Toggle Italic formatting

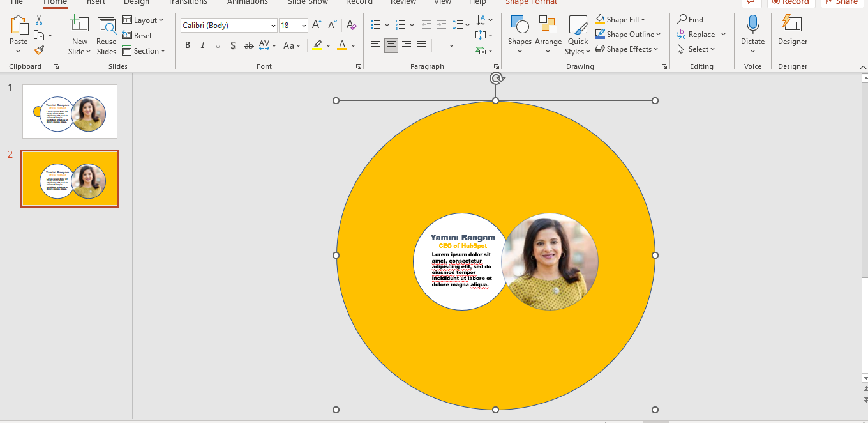tap(203, 45)
